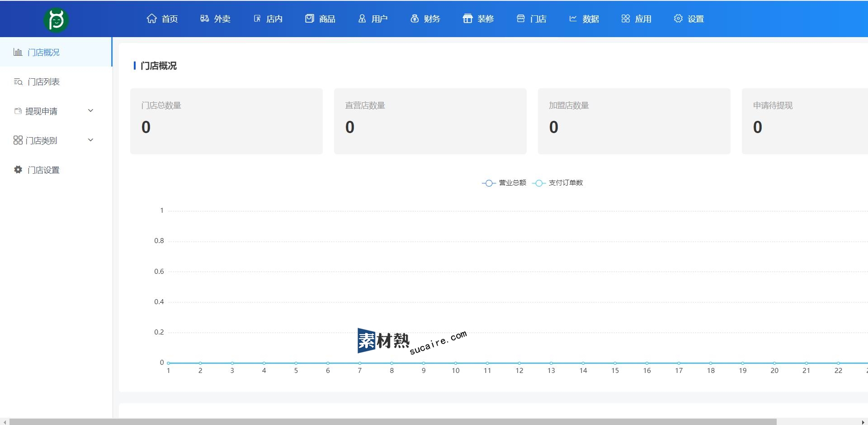Click the chart data point at day 15

click(615, 363)
